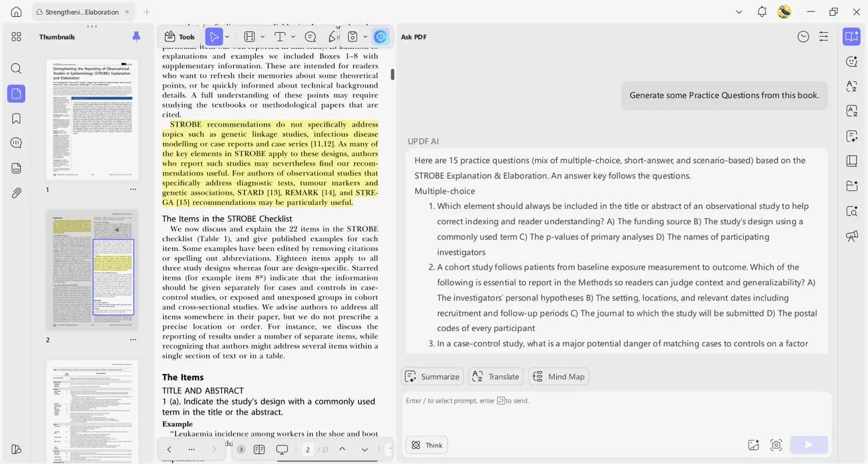
Task: Select the arrow selection tool
Action: (214, 37)
